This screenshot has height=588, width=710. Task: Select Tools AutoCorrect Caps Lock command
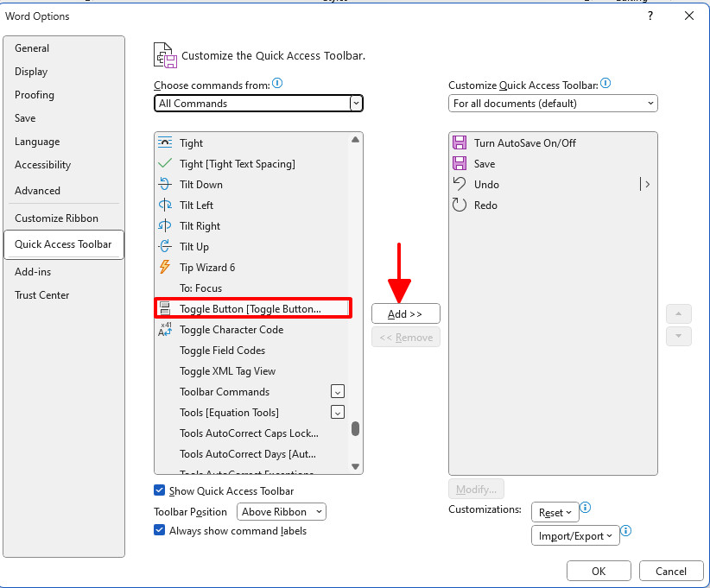251,433
